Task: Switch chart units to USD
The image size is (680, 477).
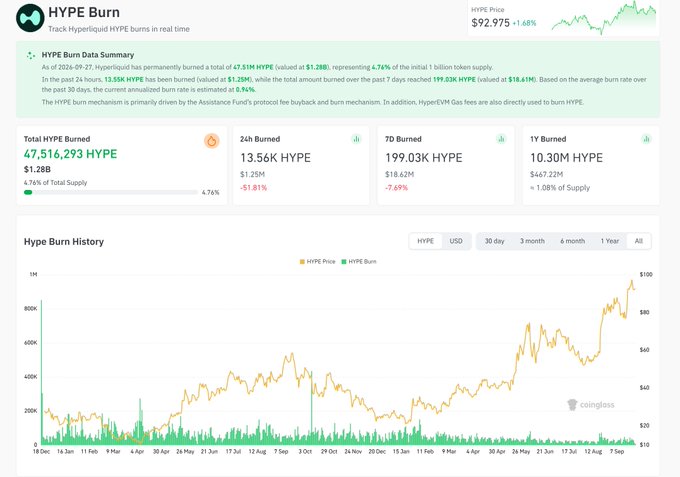Action: (x=456, y=241)
